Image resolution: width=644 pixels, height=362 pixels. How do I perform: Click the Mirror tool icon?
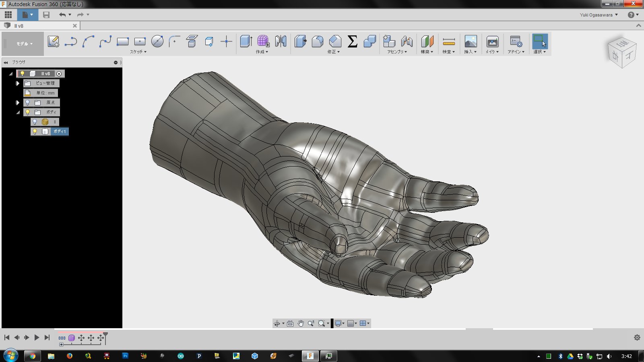281,41
